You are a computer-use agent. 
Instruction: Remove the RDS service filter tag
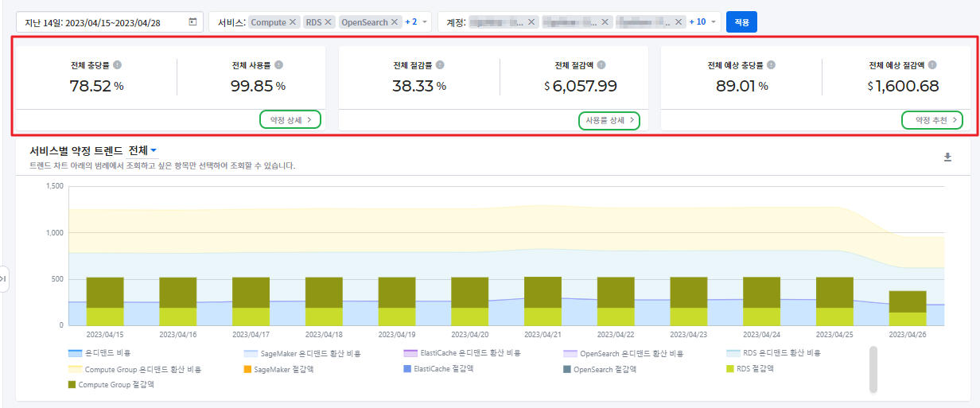pos(328,22)
